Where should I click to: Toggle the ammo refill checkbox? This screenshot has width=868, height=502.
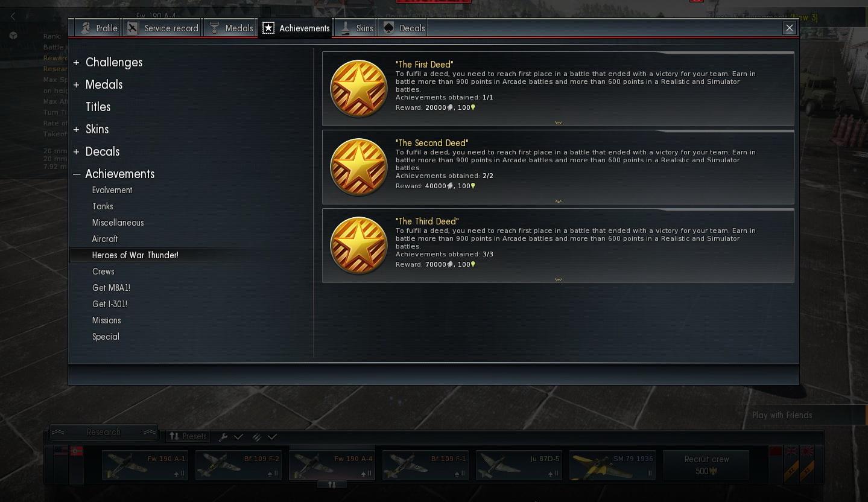(273, 437)
